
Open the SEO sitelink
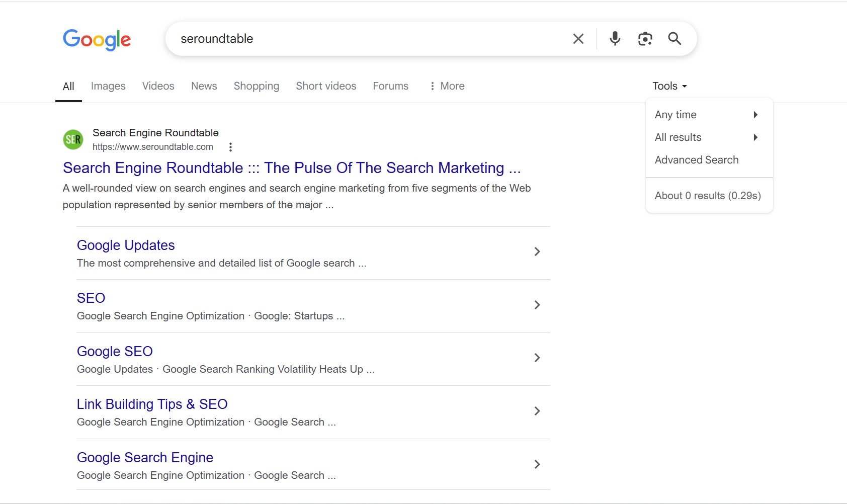[91, 298]
